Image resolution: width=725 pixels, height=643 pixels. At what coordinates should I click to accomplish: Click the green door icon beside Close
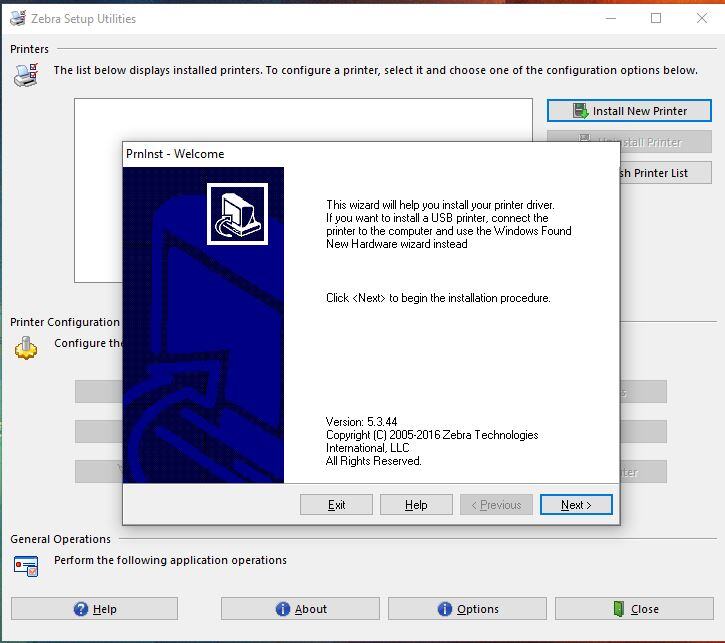618,609
